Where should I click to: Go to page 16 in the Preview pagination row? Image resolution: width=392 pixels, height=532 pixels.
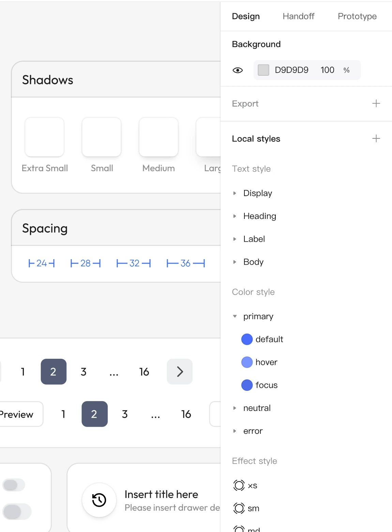click(186, 414)
